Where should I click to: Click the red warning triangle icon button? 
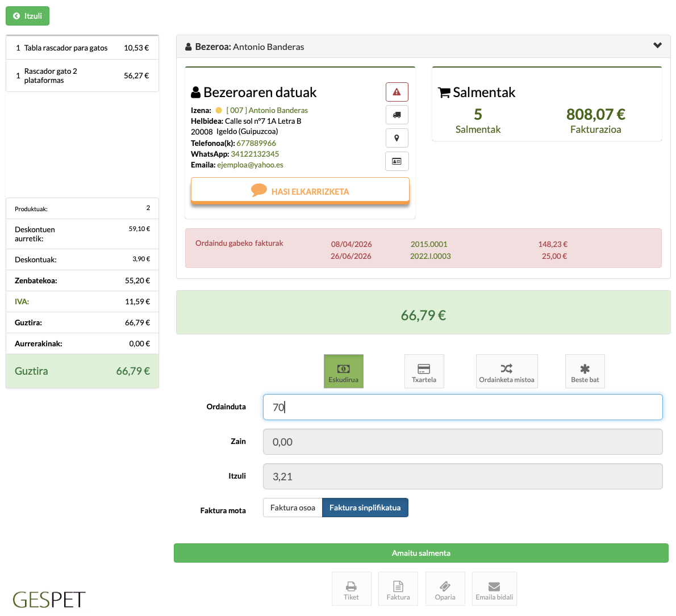pyautogui.click(x=397, y=92)
